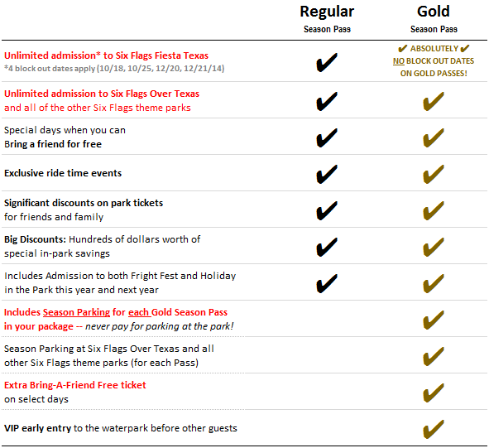Click the gold checkmark for Exclusive ride time events
Screen dimensions: 489x448
tap(434, 174)
